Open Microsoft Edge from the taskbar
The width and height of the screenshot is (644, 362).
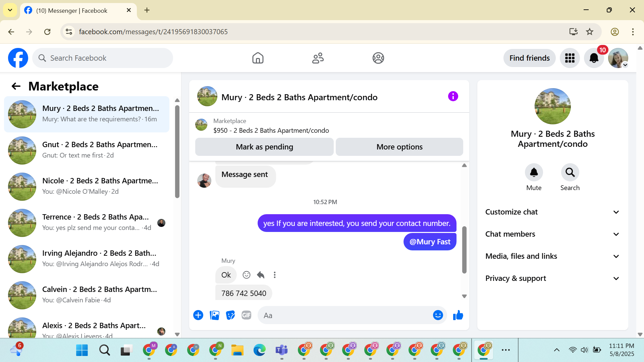coord(259,350)
